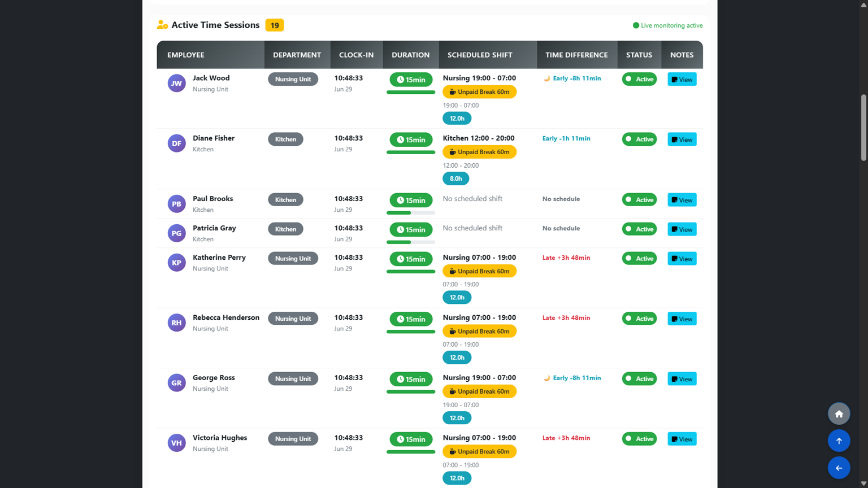The width and height of the screenshot is (868, 488).
Task: Click George Ross's Active status badge
Action: [x=639, y=378]
